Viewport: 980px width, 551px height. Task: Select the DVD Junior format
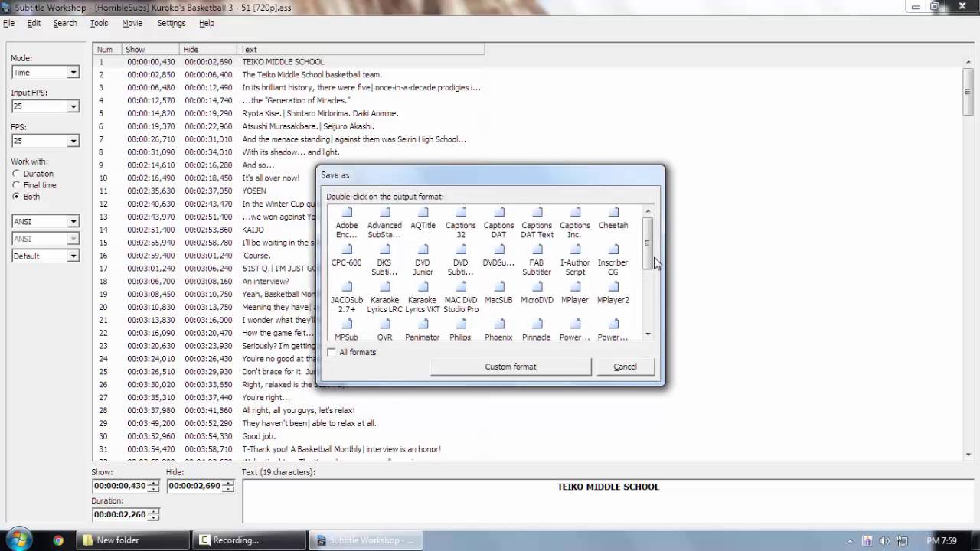[x=423, y=260]
